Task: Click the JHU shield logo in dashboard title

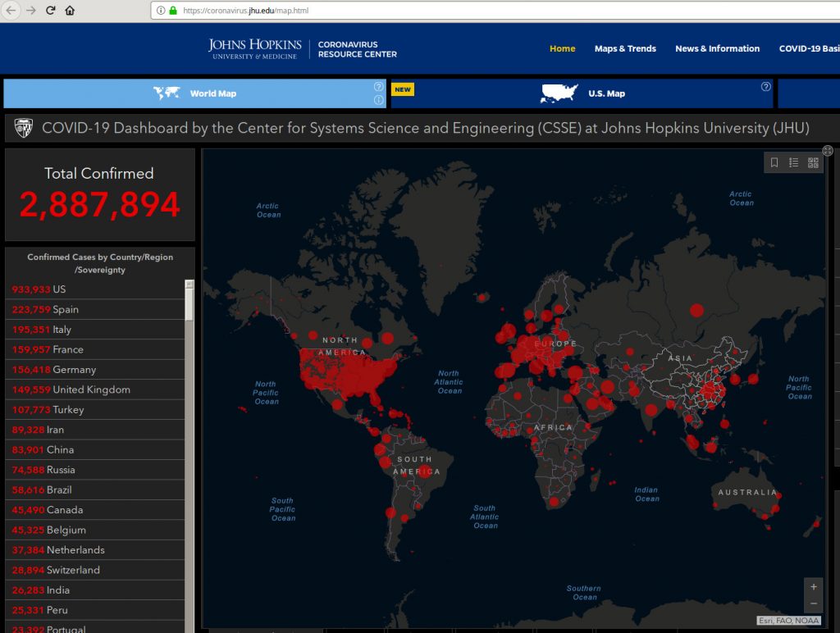Action: click(23, 128)
